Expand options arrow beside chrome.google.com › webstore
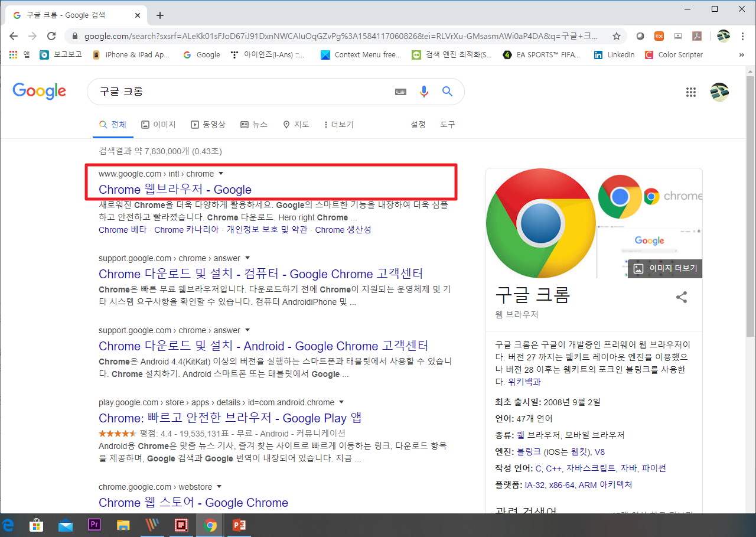756x537 pixels. coord(219,487)
